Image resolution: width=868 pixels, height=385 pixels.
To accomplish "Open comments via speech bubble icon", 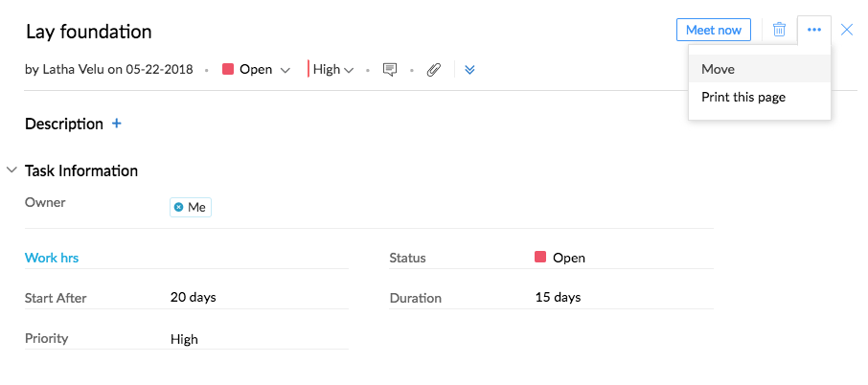I will point(390,70).
